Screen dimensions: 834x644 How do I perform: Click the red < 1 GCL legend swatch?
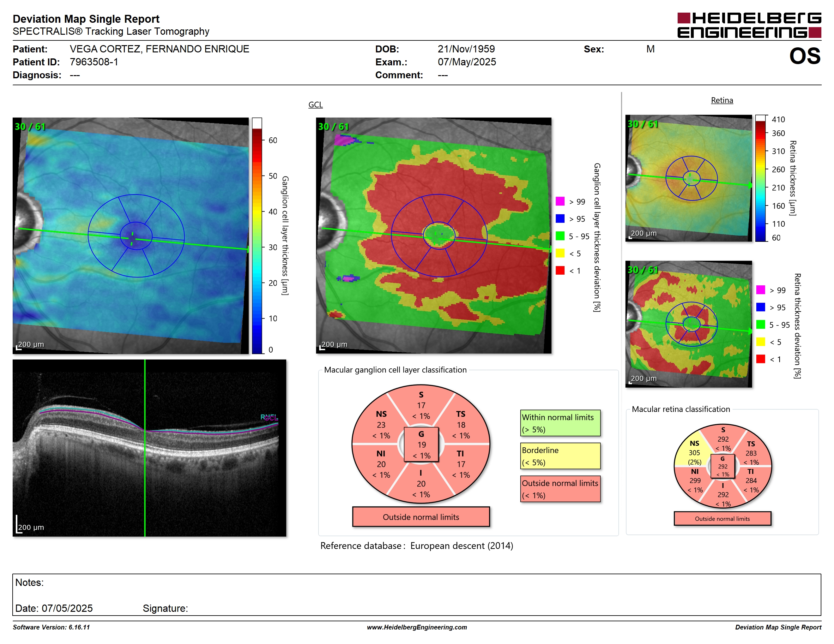[x=560, y=270]
